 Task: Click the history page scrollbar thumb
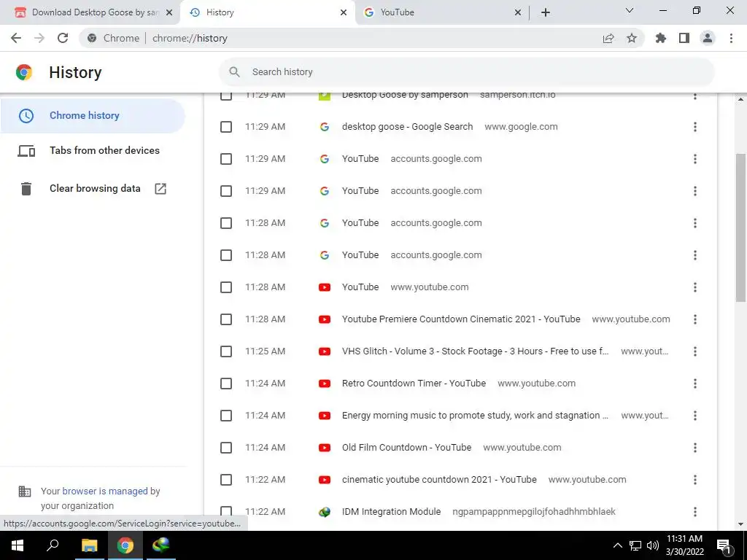(x=740, y=227)
